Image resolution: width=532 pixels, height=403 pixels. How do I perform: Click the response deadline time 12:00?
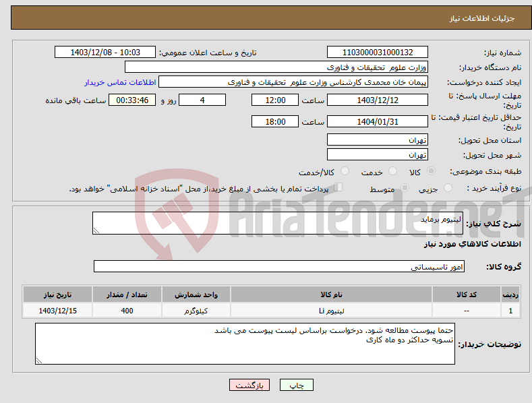coord(275,100)
